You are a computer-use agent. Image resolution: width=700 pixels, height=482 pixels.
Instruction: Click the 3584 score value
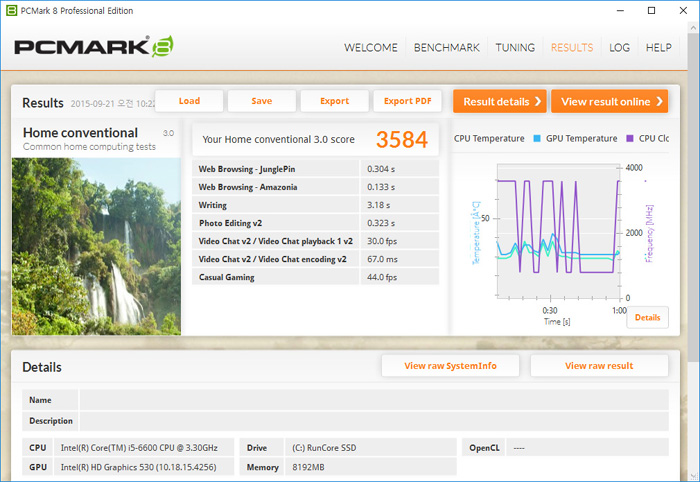coord(402,139)
